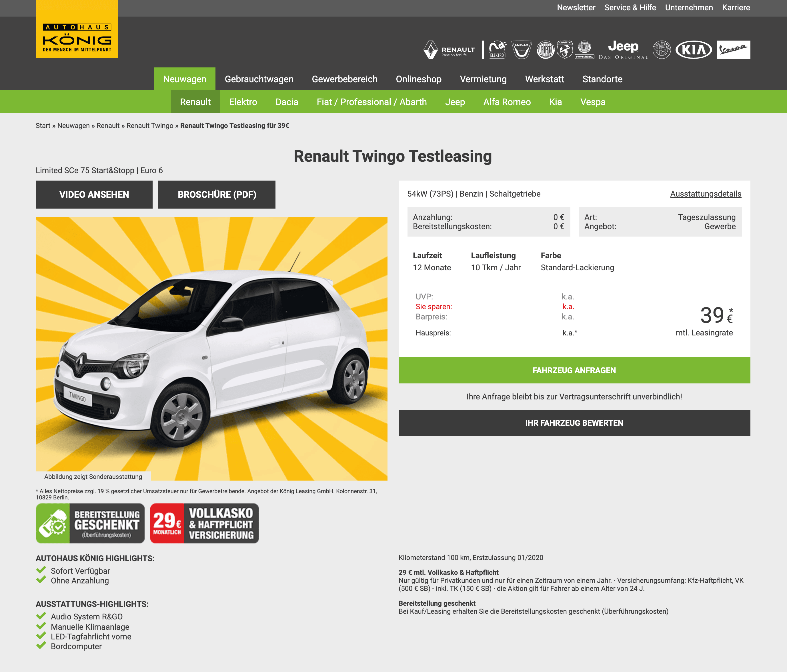This screenshot has width=787, height=672.
Task: Open Standorte in main navigation
Action: 602,79
